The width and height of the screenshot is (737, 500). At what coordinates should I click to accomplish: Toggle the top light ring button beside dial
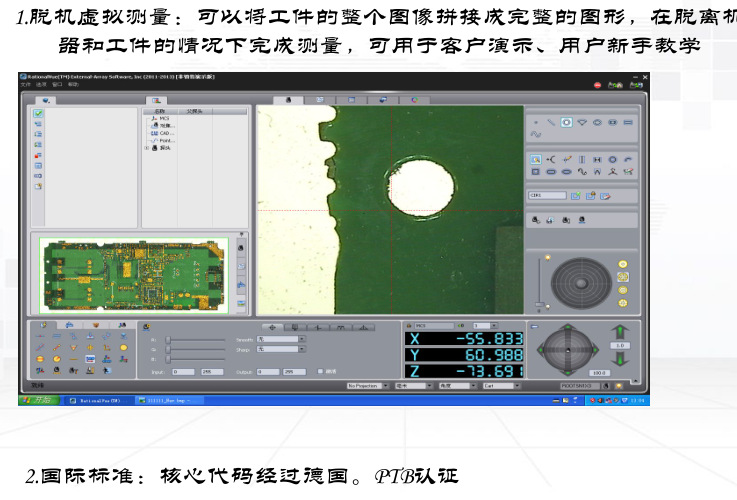pyautogui.click(x=623, y=264)
